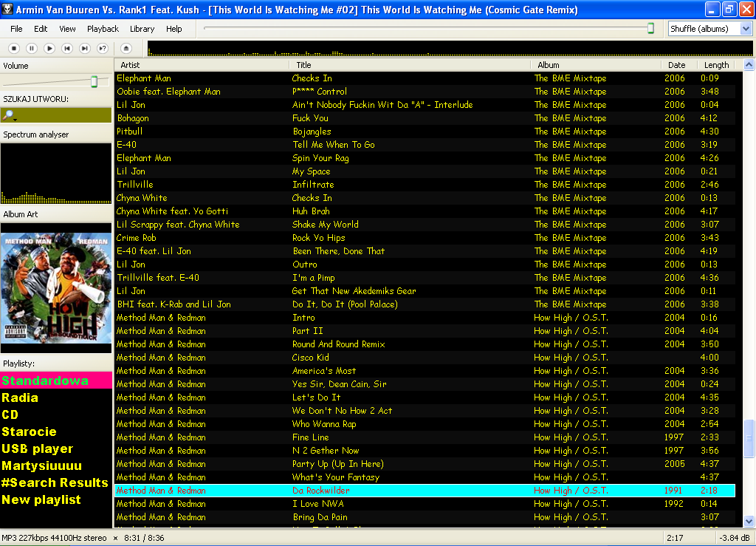The image size is (756, 546).
Task: Select the track 'Do It, Do It (Pool Palace)'
Action: [x=425, y=304]
